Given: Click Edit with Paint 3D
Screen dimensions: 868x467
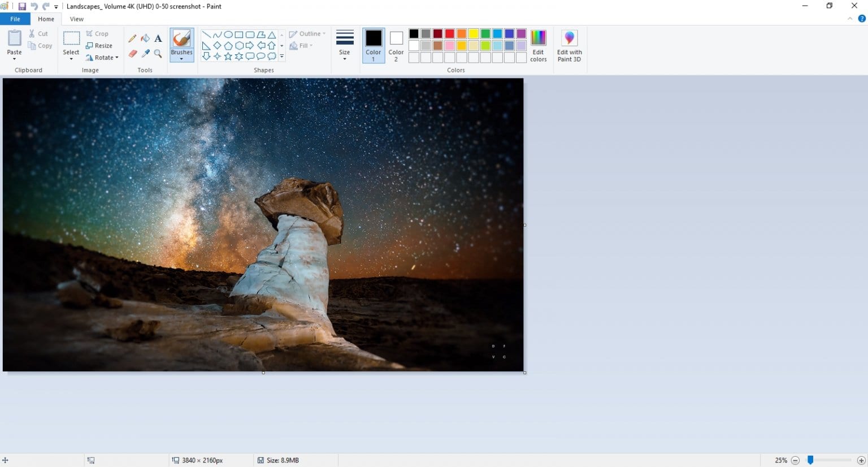Looking at the screenshot, I should (x=569, y=44).
